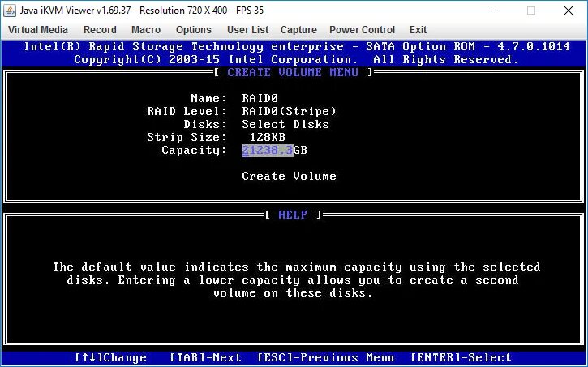Click the RAID Level value RAID0(Stripe)
The height and width of the screenshot is (367, 588).
(289, 111)
